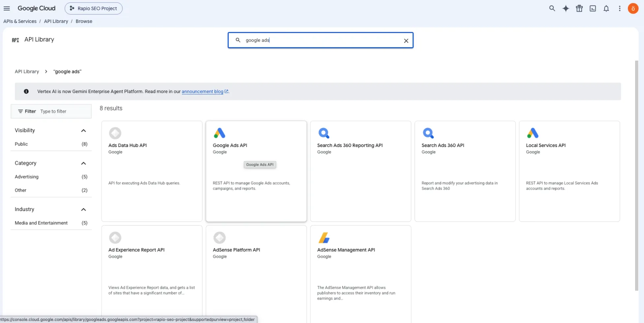This screenshot has height=323, width=644.
Task: Click the Ad Experience Report API icon
Action: click(x=115, y=238)
